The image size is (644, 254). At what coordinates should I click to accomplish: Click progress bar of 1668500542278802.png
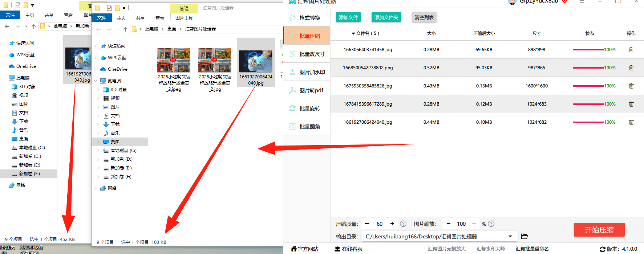click(x=588, y=68)
